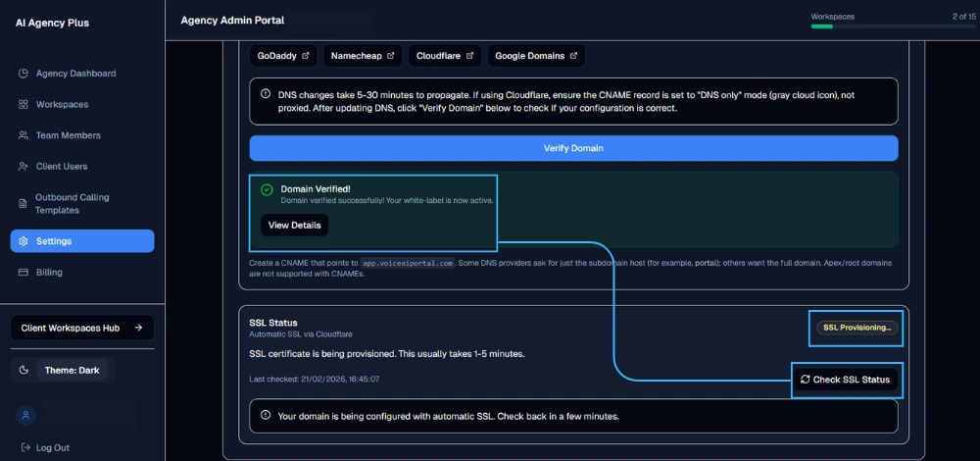980x461 pixels.
Task: Click the Agency Dashboard pie chart icon
Action: click(x=24, y=74)
